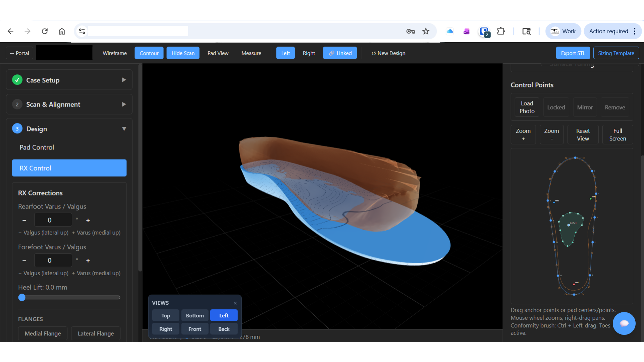
Task: Bookmark this page with the star icon
Action: coord(426,31)
